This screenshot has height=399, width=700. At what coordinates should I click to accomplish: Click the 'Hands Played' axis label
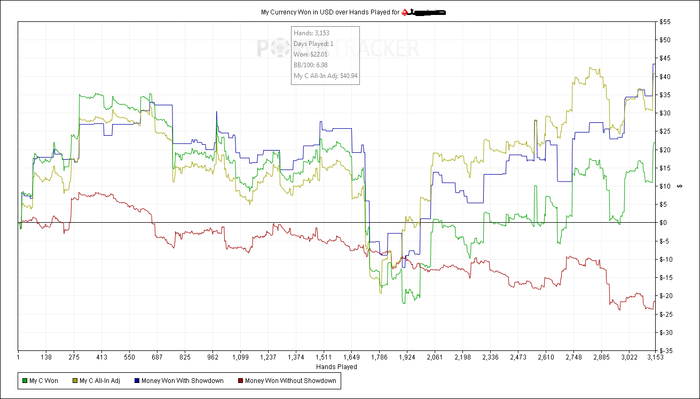tap(336, 367)
